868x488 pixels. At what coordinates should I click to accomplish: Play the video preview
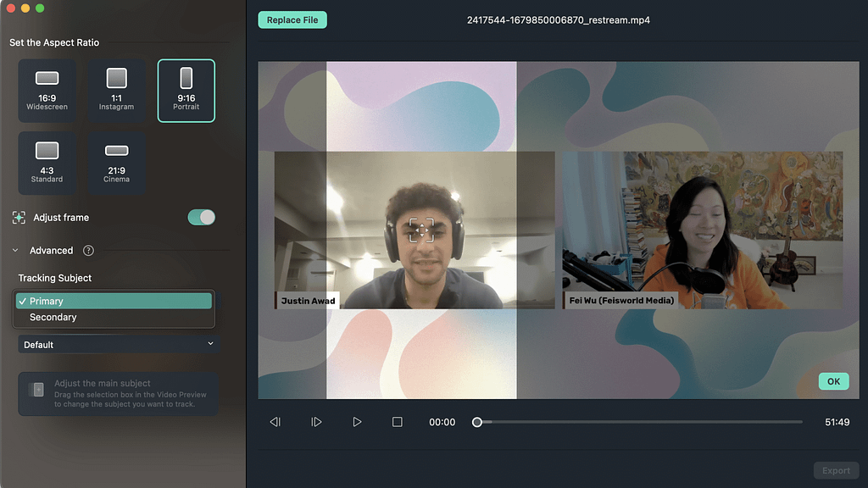pyautogui.click(x=357, y=422)
